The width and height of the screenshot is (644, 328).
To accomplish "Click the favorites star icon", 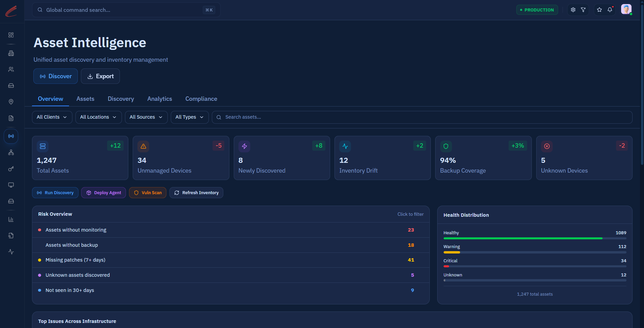I will (x=600, y=10).
